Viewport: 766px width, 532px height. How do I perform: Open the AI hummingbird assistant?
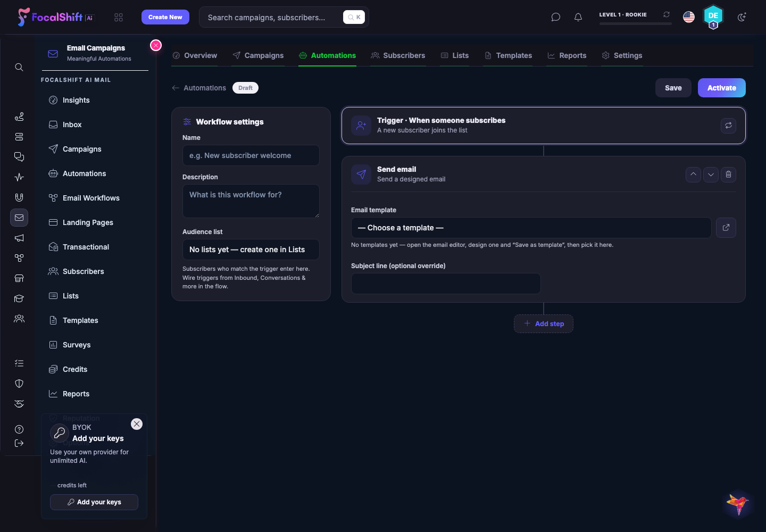click(738, 503)
